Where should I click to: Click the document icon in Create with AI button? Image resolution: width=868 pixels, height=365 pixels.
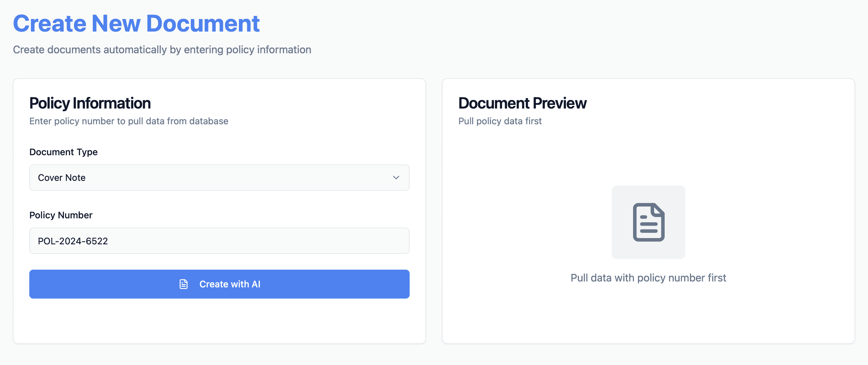click(x=183, y=284)
